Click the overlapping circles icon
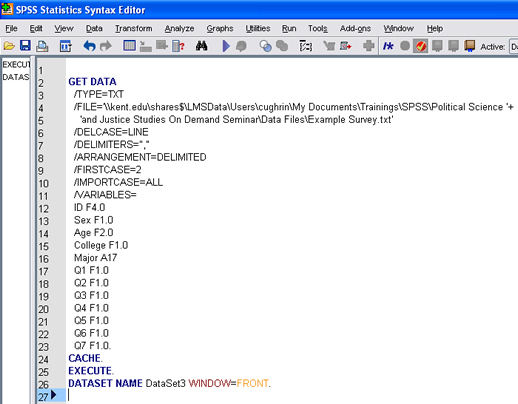 (266, 46)
